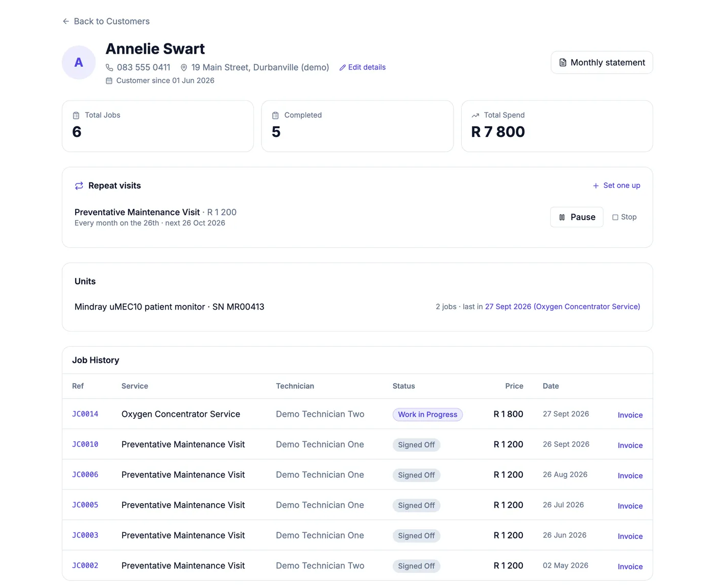715x588 pixels.
Task: Click the Edit details link
Action: pos(363,67)
